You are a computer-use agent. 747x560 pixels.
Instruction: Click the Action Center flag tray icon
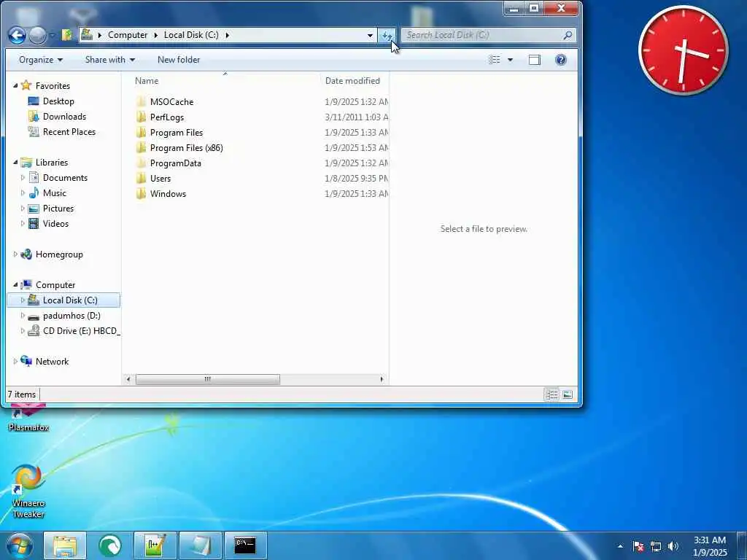pyautogui.click(x=638, y=546)
